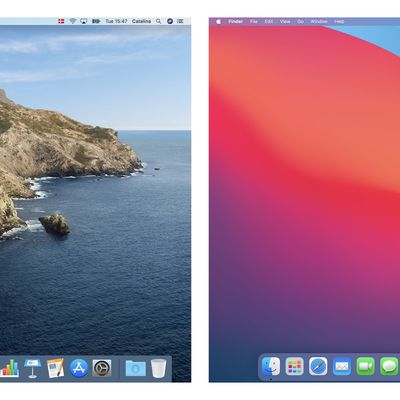Open System Preferences gear in the Catalina dock
Screen dimensions: 400x400
coord(102,368)
